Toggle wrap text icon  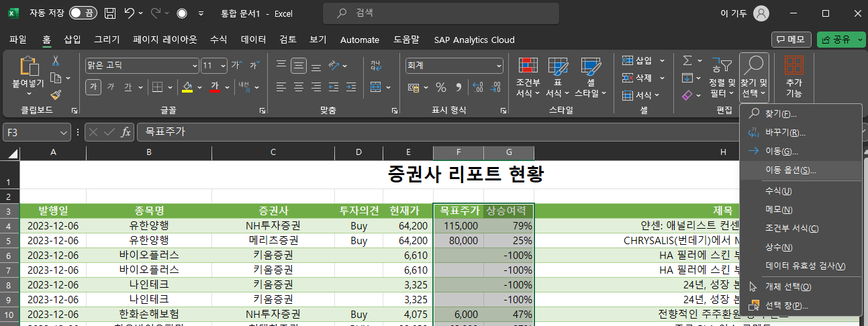pyautogui.click(x=375, y=66)
